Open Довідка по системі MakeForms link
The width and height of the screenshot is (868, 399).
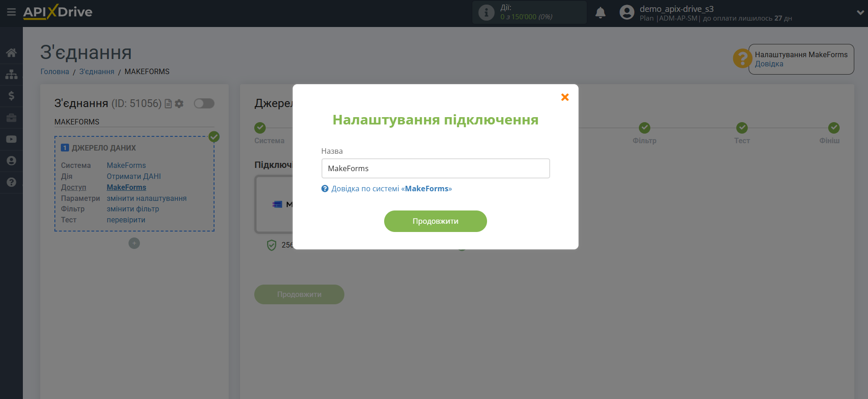pos(391,189)
